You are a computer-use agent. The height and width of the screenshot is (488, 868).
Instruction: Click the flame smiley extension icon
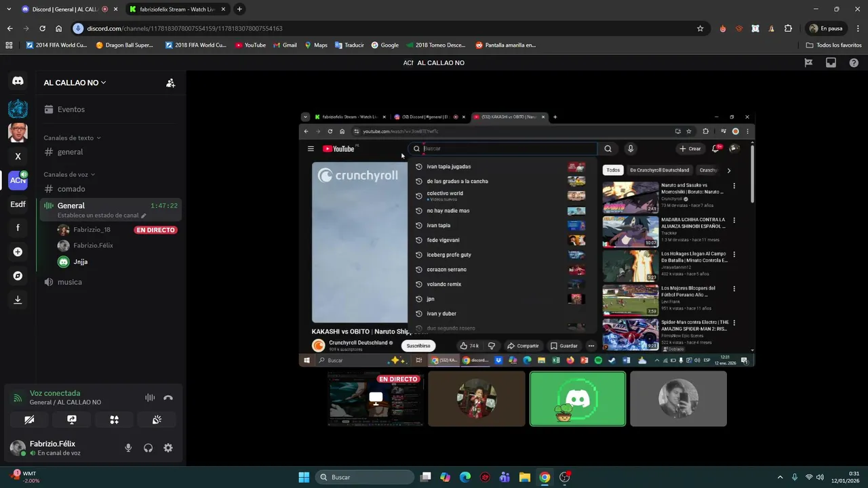(723, 28)
